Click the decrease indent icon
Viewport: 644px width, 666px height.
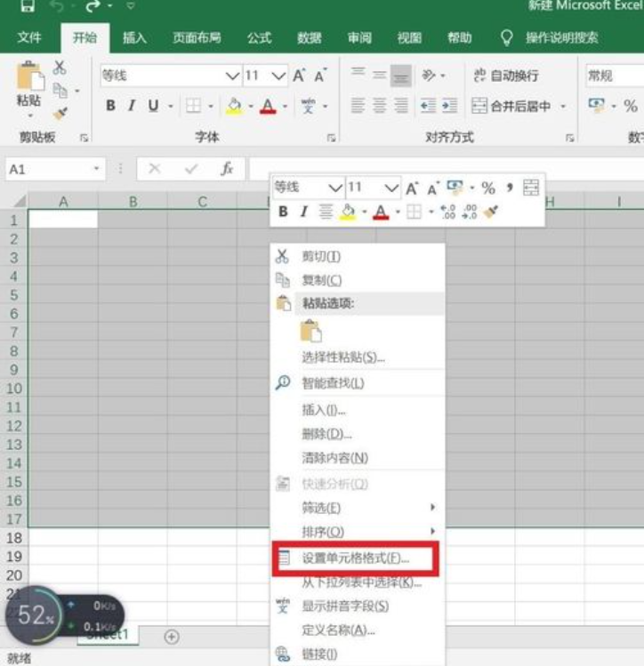428,105
